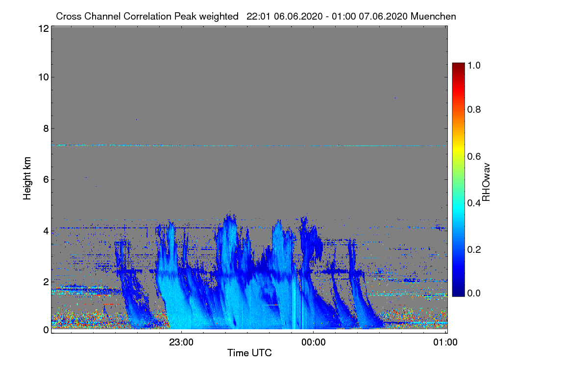Viewport: 588px width, 392px height.
Task: Click the 'Height km' axis label
Action: point(27,178)
